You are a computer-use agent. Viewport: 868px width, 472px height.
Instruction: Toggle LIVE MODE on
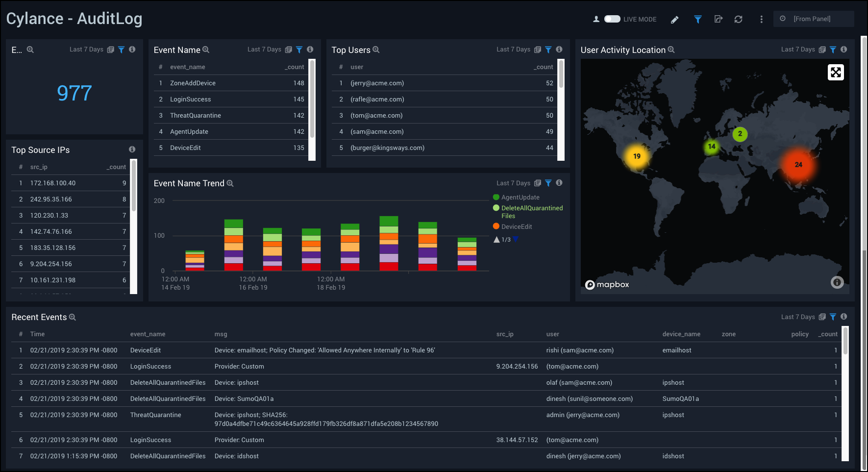tap(612, 19)
